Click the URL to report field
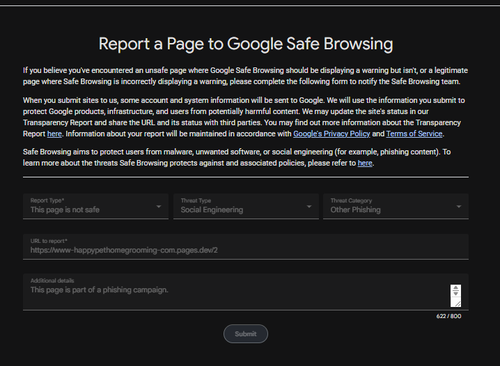 coord(246,247)
